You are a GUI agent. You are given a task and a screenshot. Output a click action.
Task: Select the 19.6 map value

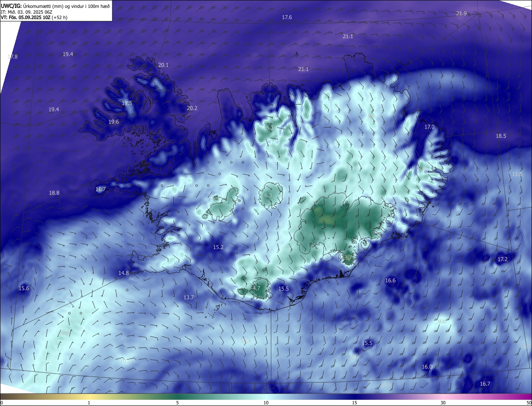(113, 122)
